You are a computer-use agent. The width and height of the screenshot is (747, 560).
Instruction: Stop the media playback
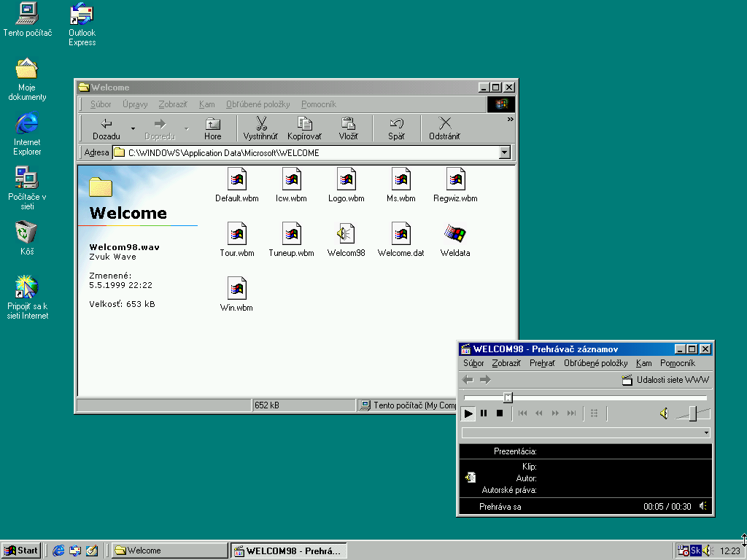500,413
